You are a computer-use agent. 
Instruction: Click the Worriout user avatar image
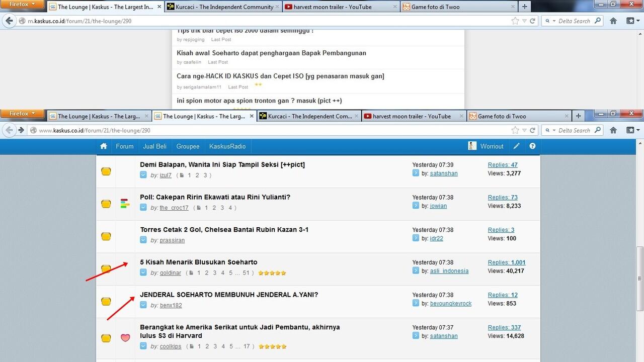pyautogui.click(x=472, y=146)
